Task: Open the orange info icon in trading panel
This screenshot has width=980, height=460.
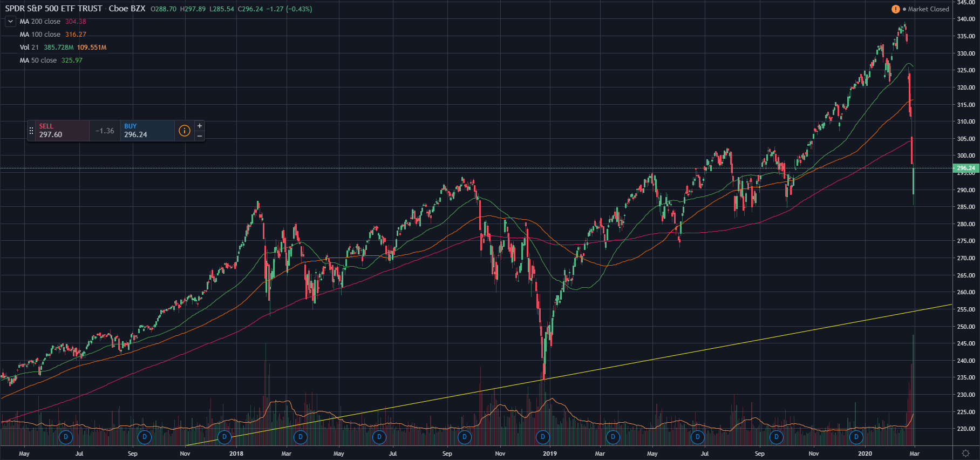Action: click(x=185, y=131)
